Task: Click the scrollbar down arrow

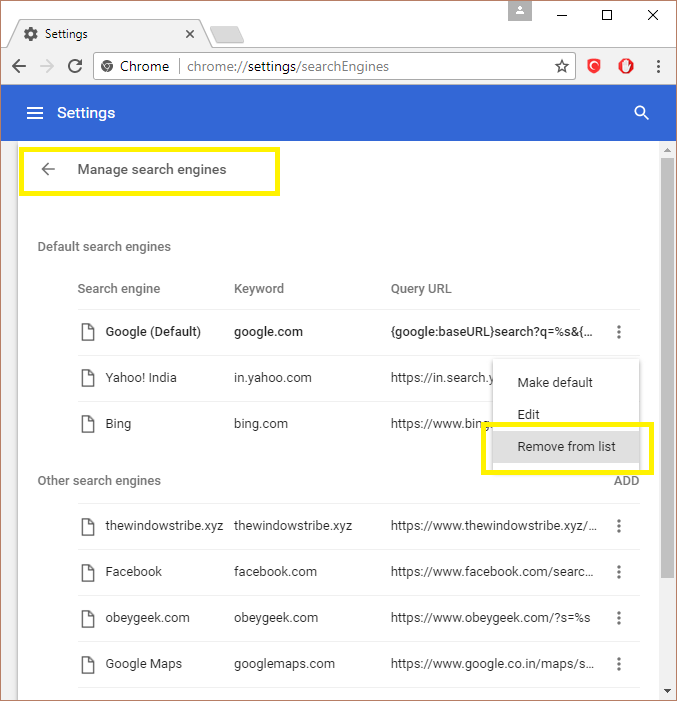Action: click(x=667, y=691)
